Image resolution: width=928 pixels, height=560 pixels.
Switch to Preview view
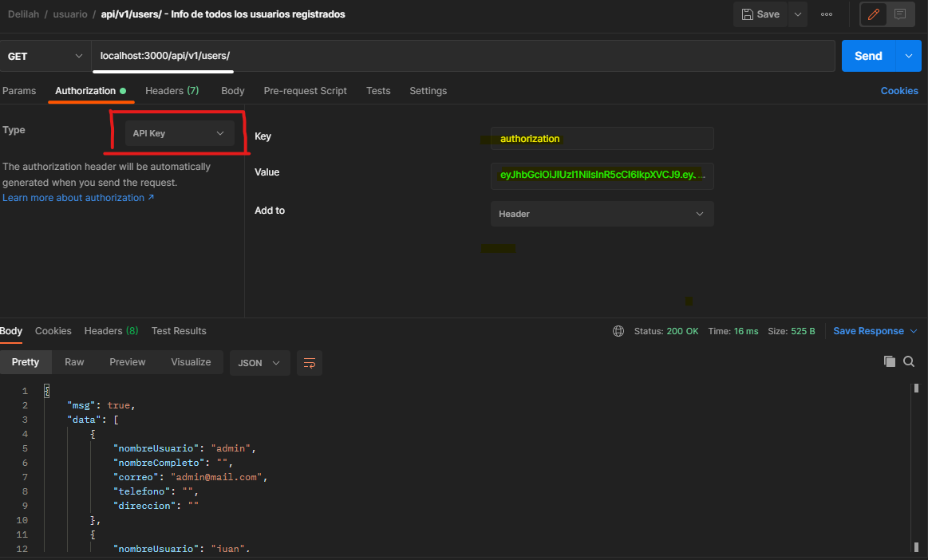(127, 361)
